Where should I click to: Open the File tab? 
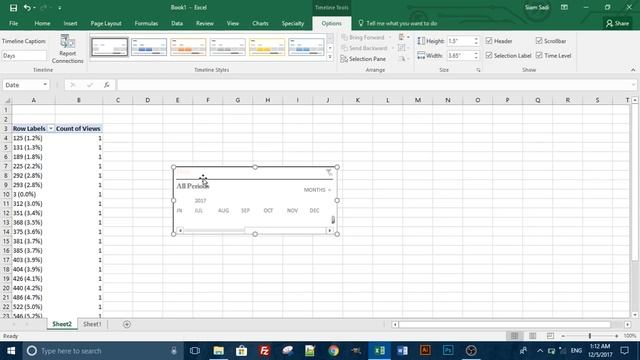13,23
